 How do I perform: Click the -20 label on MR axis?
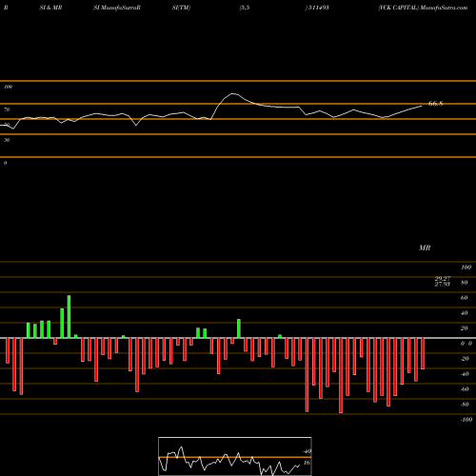coord(465,359)
